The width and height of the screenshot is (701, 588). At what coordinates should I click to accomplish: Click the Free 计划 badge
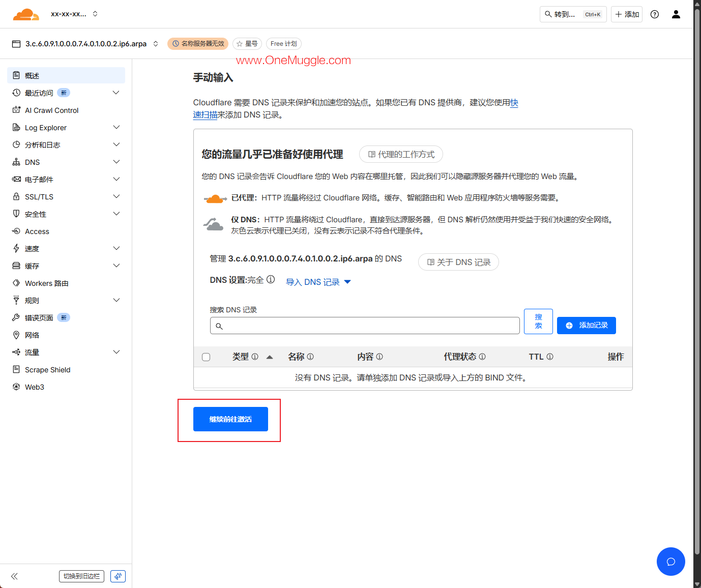[x=284, y=44]
